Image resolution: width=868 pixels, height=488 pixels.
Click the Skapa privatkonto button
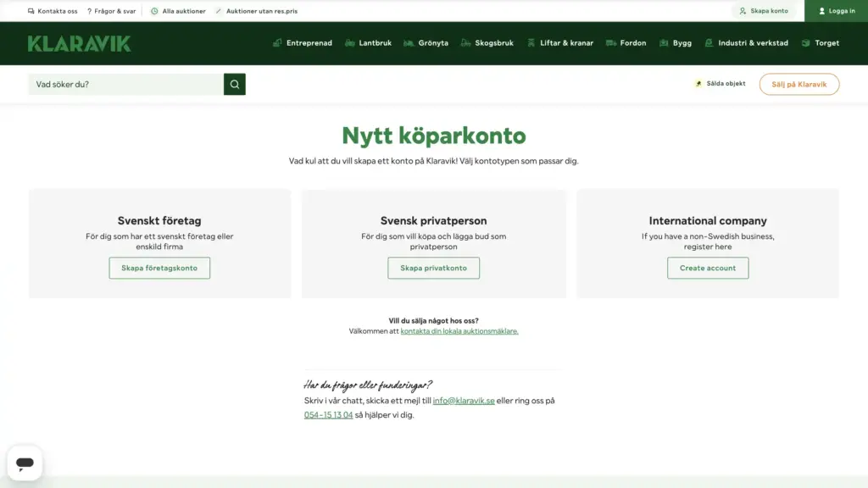tap(433, 269)
